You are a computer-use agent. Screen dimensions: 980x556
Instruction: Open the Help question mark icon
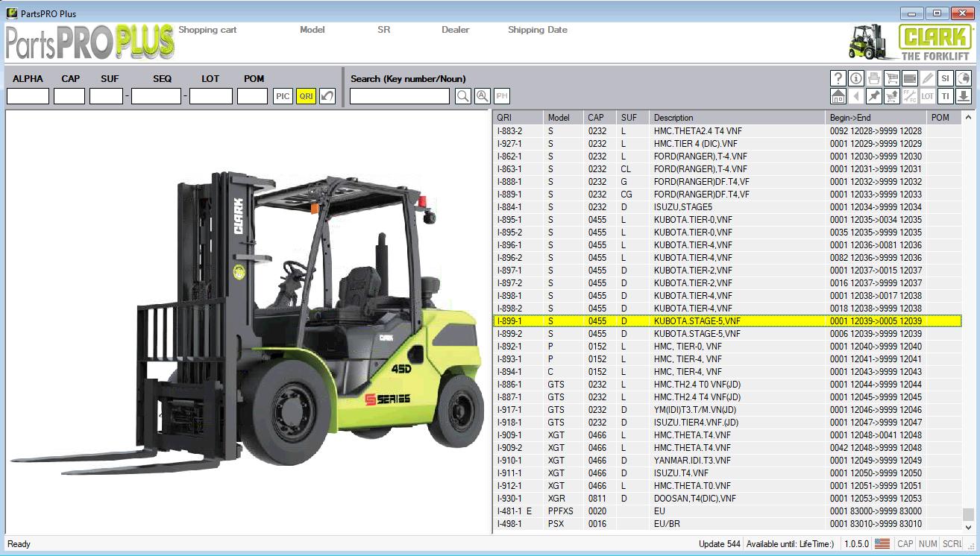coord(838,78)
